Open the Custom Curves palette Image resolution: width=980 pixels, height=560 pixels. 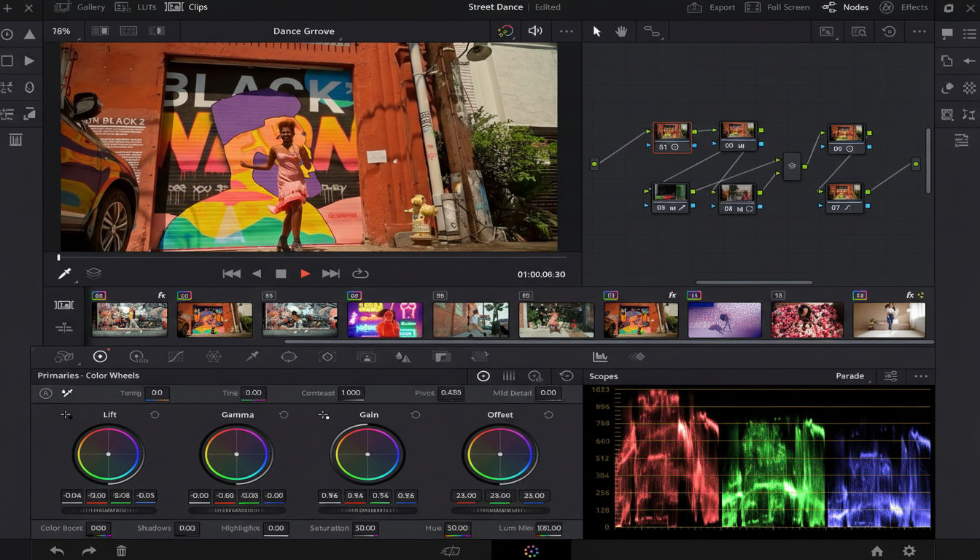coord(176,357)
